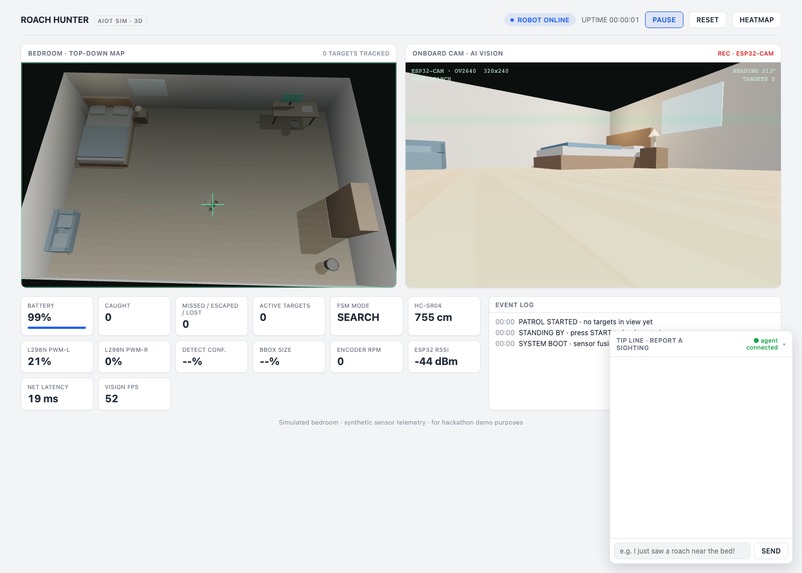Click the ACTIVE TARGETS stat card
The image size is (802, 573).
coord(289,316)
